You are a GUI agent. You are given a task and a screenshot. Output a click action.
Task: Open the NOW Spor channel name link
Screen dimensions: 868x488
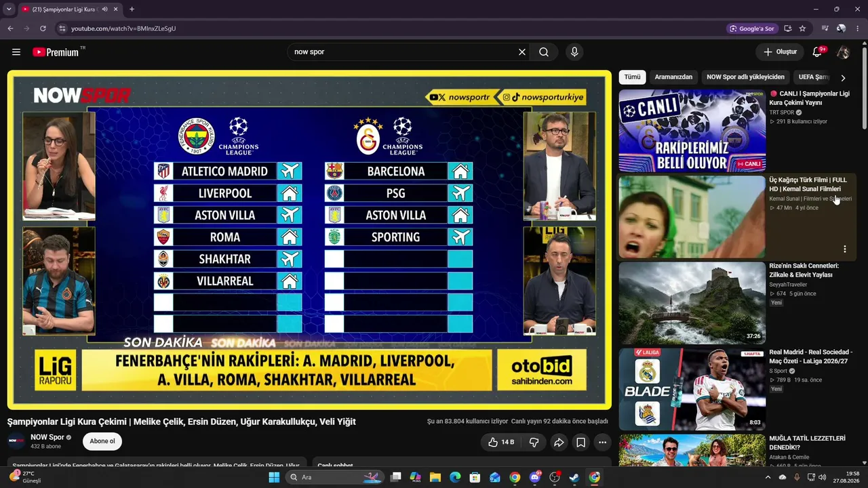pyautogui.click(x=47, y=437)
